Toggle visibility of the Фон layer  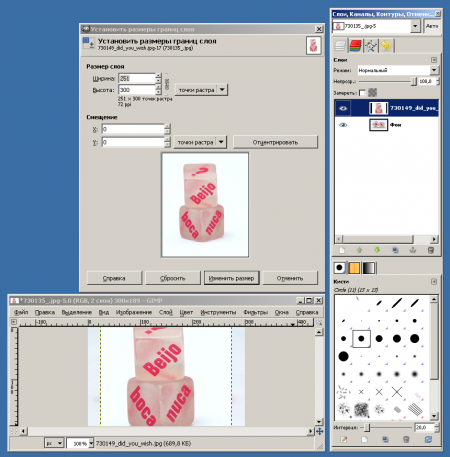[x=343, y=125]
